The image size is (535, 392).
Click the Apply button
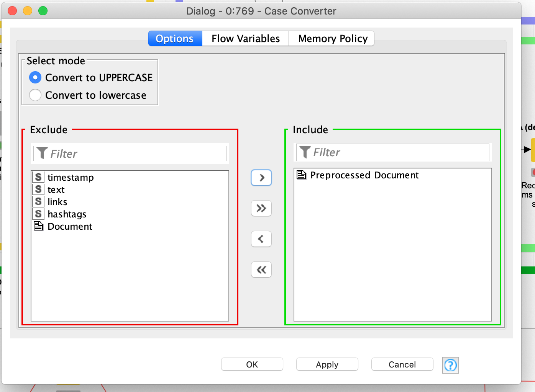[x=327, y=364]
